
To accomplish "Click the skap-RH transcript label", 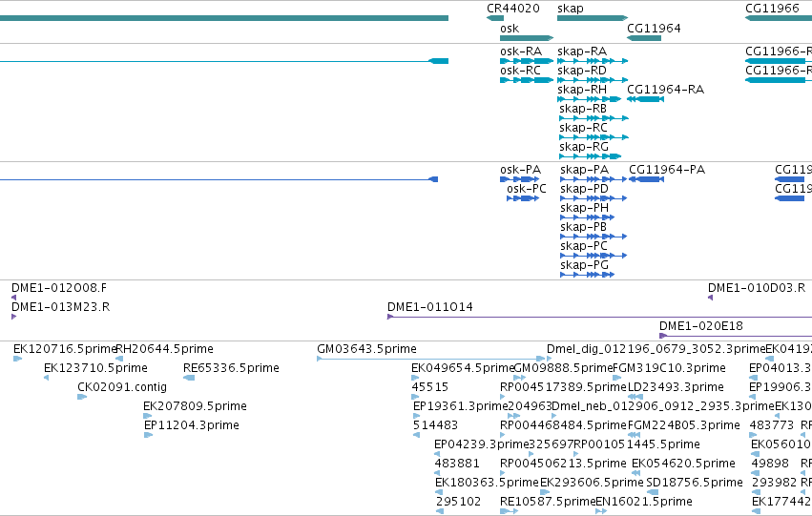I will [x=582, y=90].
